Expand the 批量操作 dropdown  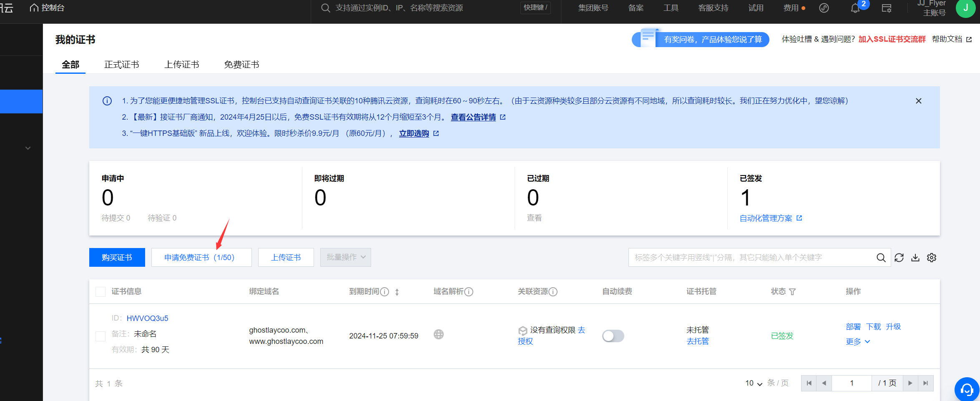[345, 258]
